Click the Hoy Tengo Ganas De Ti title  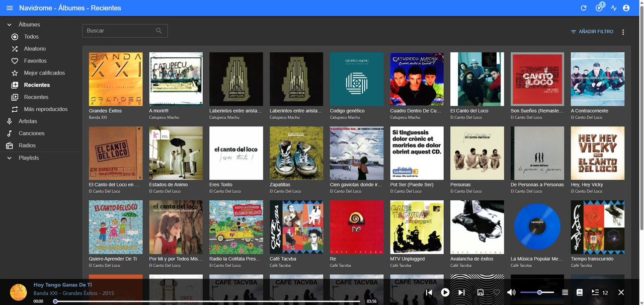pos(63,284)
